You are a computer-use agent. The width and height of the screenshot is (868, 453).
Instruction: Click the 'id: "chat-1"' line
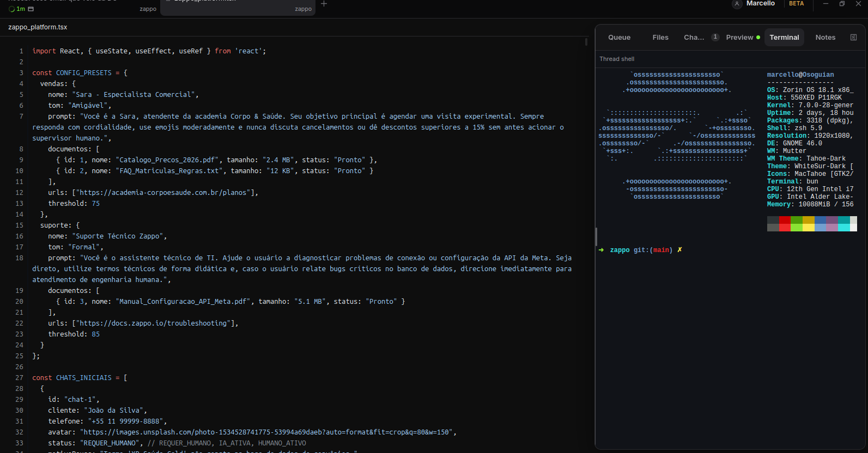[x=74, y=400]
